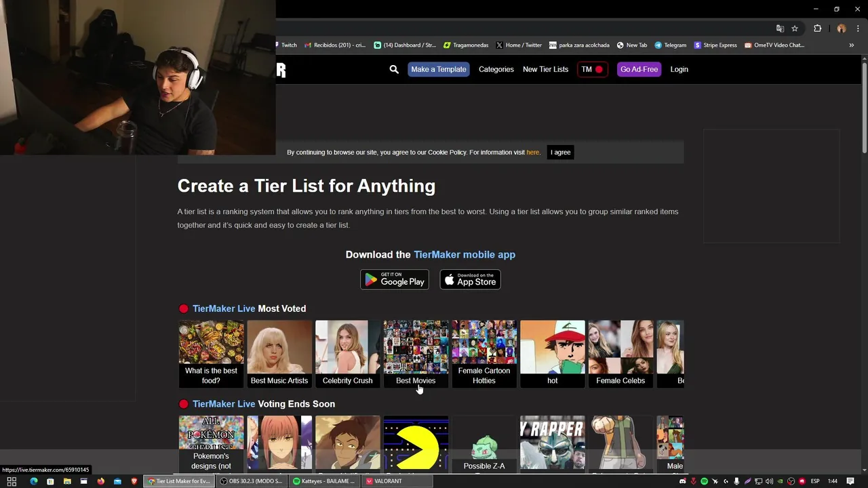Open the NVIDIA system tray icon
868x488 pixels.
tap(780, 481)
